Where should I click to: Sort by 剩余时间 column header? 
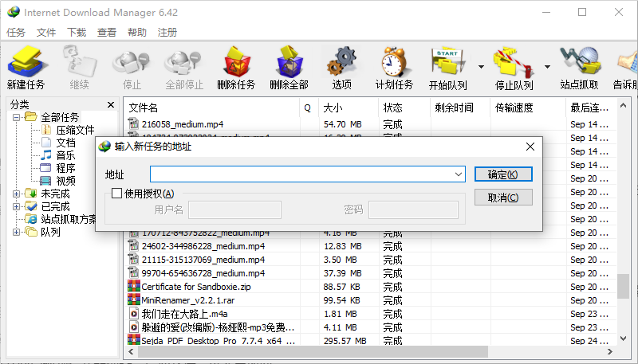point(460,108)
